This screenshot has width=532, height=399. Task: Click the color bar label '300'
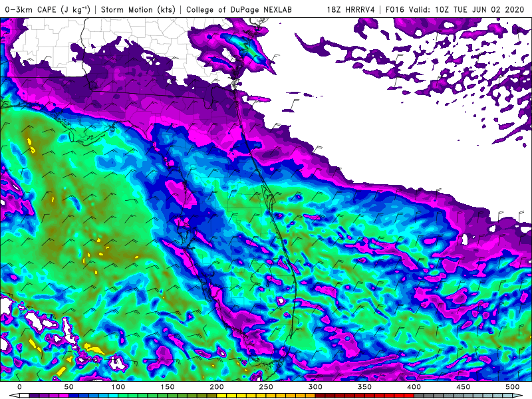tap(315, 387)
